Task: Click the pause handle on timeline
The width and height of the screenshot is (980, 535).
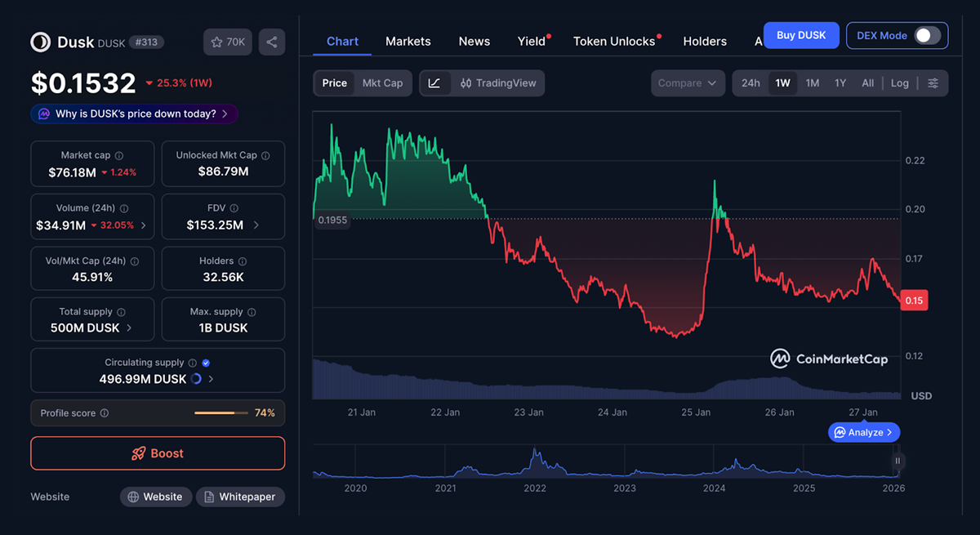Action: [898, 461]
